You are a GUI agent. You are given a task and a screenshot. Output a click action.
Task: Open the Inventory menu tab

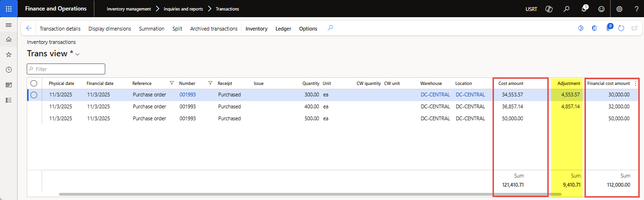(x=256, y=29)
